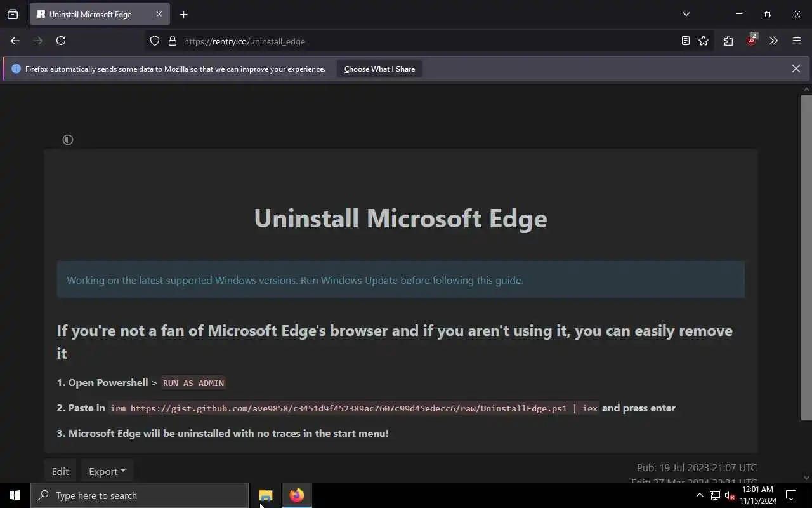Open Firefox View icon in tab bar

13,14
